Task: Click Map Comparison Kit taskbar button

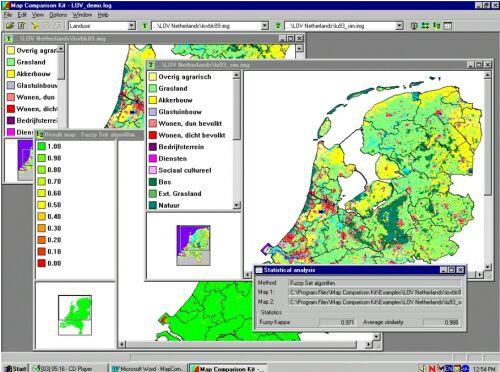Action: click(x=228, y=368)
